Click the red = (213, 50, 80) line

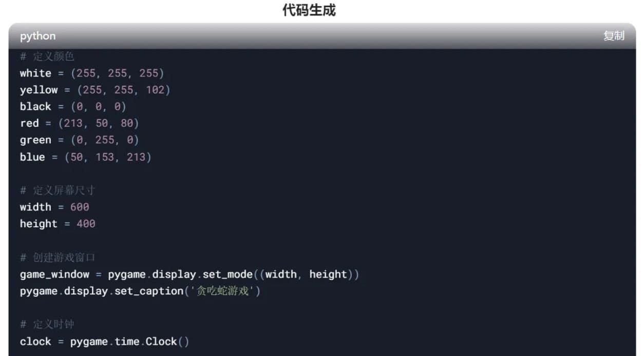(x=79, y=123)
